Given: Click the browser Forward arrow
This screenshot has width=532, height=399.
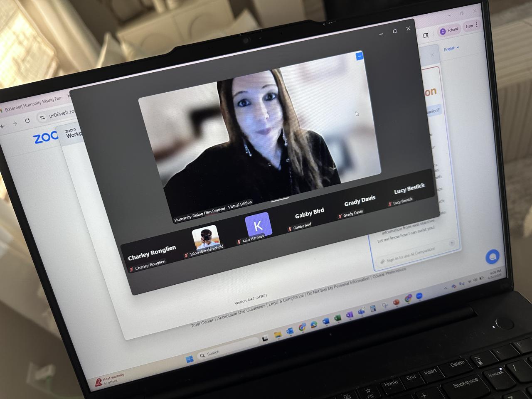Looking at the screenshot, I should tap(15, 123).
